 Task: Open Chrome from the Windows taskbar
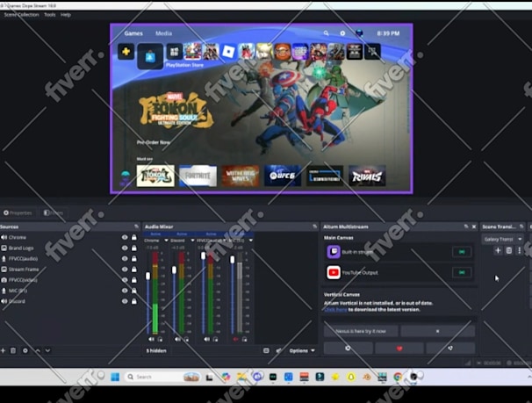(x=398, y=377)
